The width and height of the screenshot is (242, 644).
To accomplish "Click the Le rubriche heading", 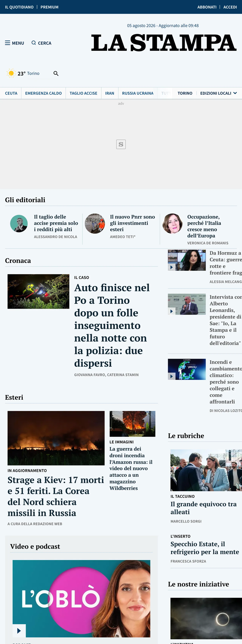I will tap(186, 435).
